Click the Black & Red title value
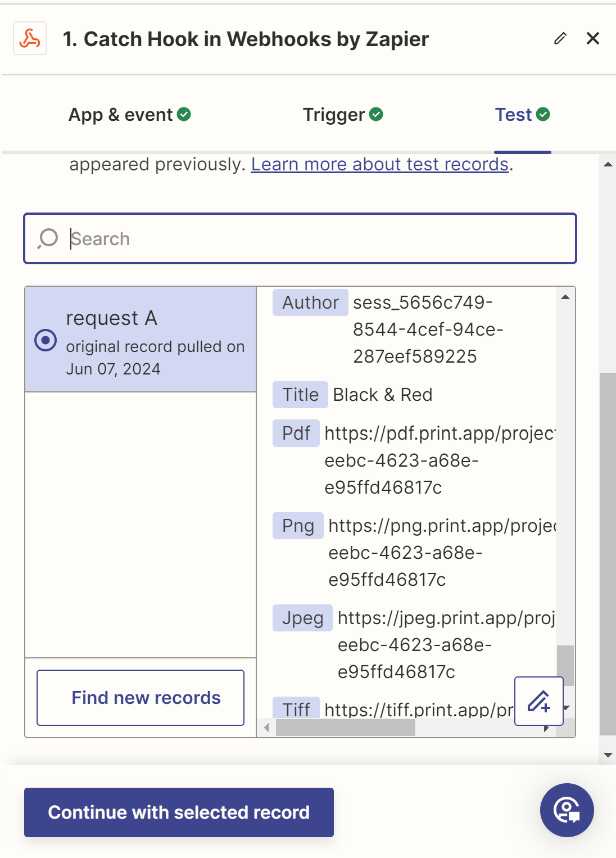616x858 pixels. pos(383,395)
